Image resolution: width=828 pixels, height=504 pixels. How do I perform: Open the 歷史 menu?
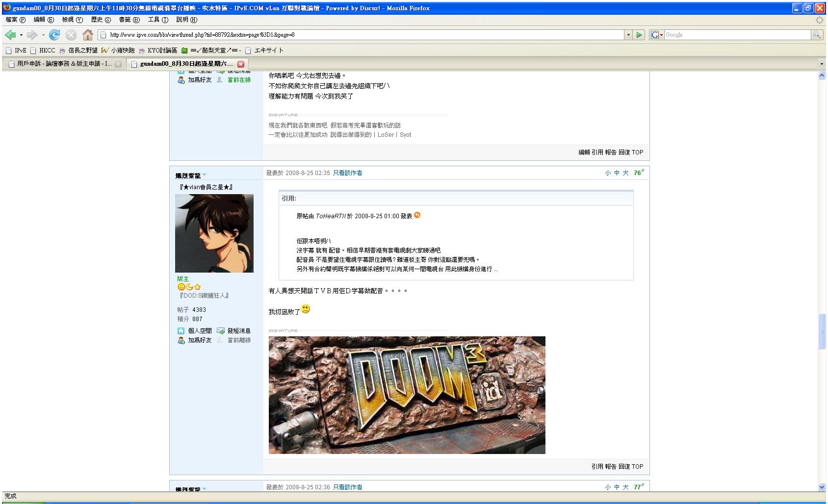coord(101,20)
